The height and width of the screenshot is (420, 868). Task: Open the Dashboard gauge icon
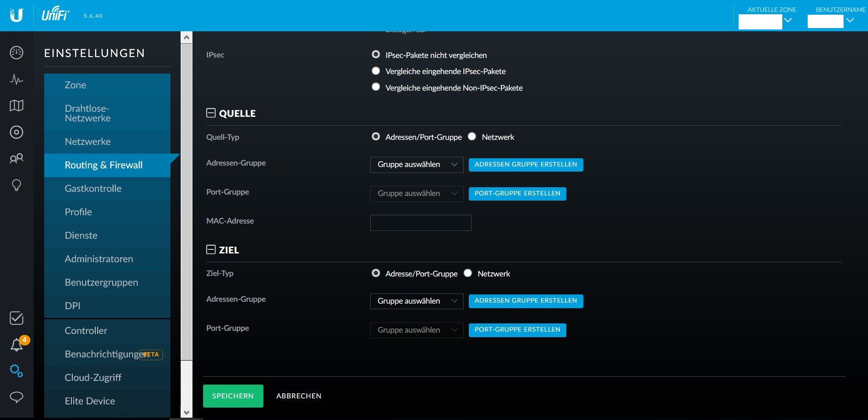(17, 53)
